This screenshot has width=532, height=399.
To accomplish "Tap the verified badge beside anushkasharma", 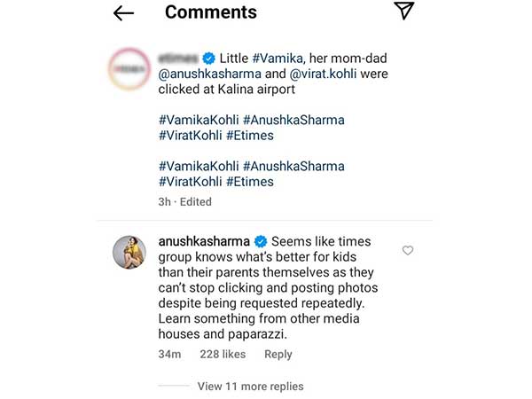I will [x=261, y=241].
